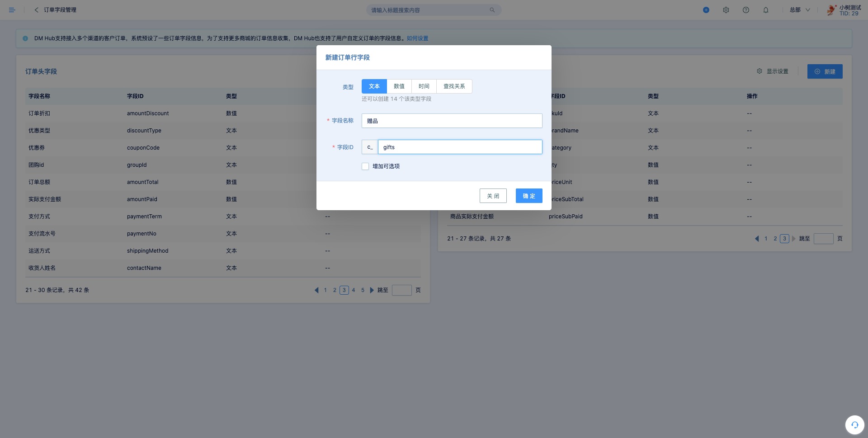The image size is (868, 438).
Task: Click the 字段名称 column header in left table
Action: (x=39, y=96)
